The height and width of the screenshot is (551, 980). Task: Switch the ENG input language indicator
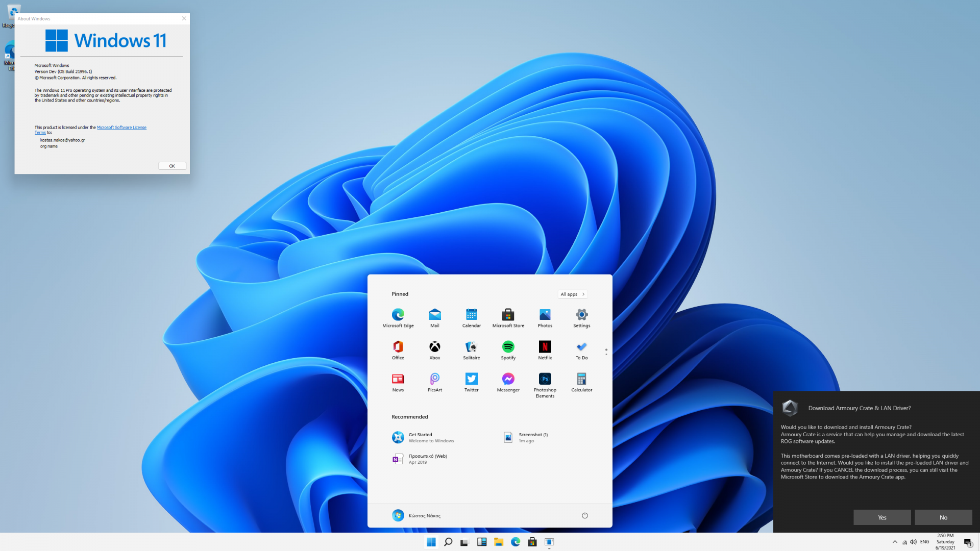point(924,542)
